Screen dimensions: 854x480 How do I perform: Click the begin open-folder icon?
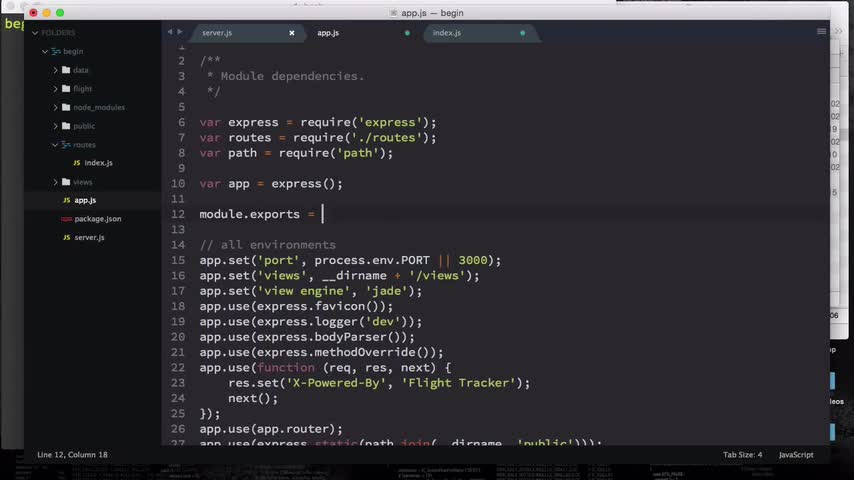pyautogui.click(x=56, y=51)
